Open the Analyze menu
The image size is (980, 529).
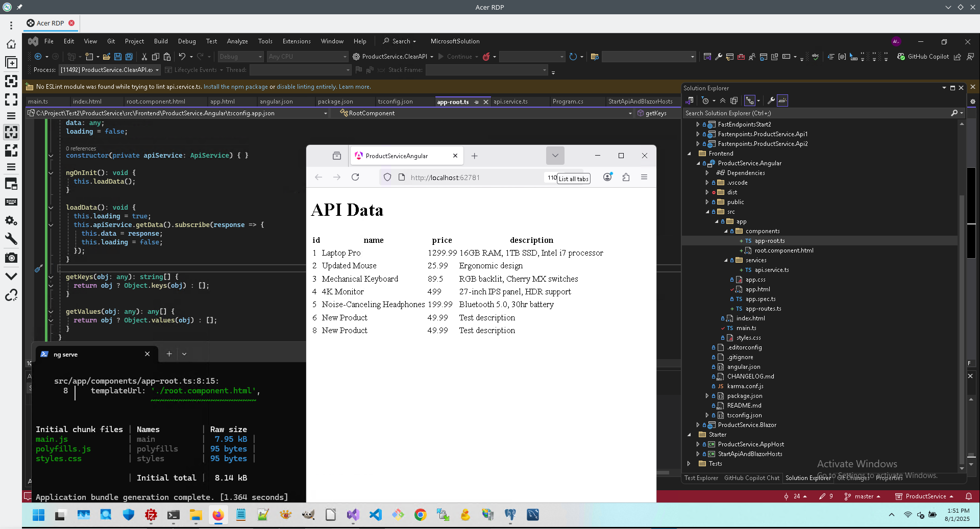point(237,41)
